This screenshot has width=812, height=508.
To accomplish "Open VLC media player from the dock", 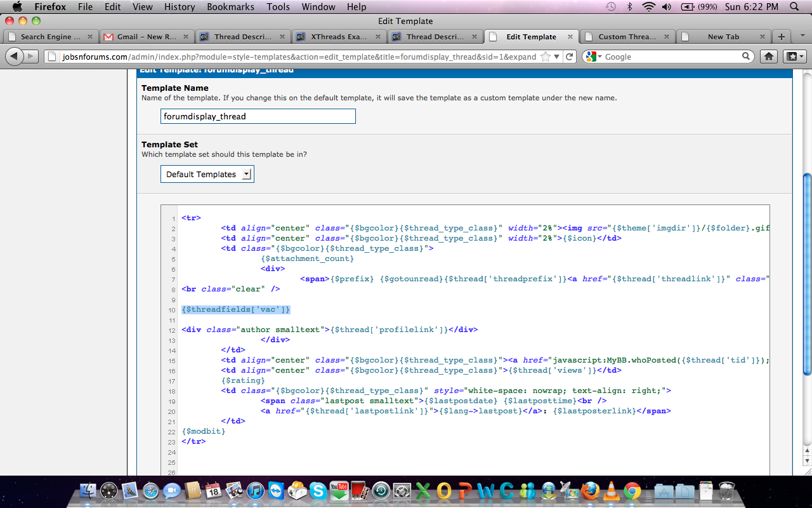I will tap(611, 491).
